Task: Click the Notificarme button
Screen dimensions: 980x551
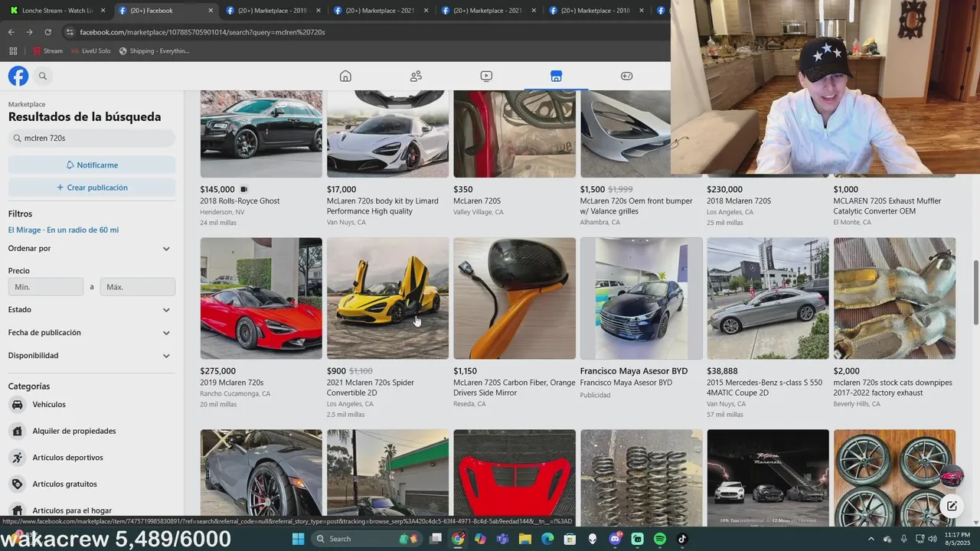Action: pos(92,165)
